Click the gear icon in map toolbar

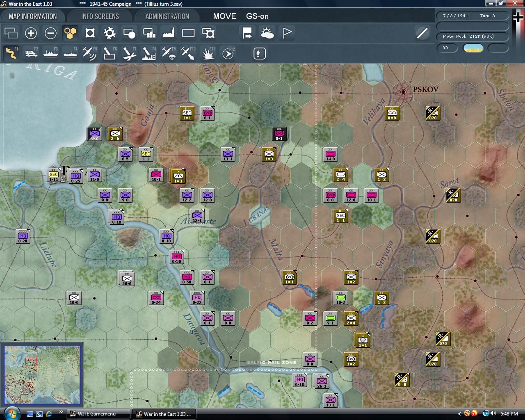[x=110, y=33]
